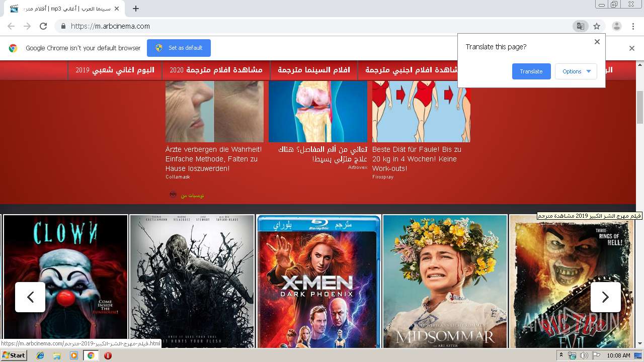This screenshot has width=644, height=362.
Task: Open a new tab with plus button
Action: click(x=136, y=9)
